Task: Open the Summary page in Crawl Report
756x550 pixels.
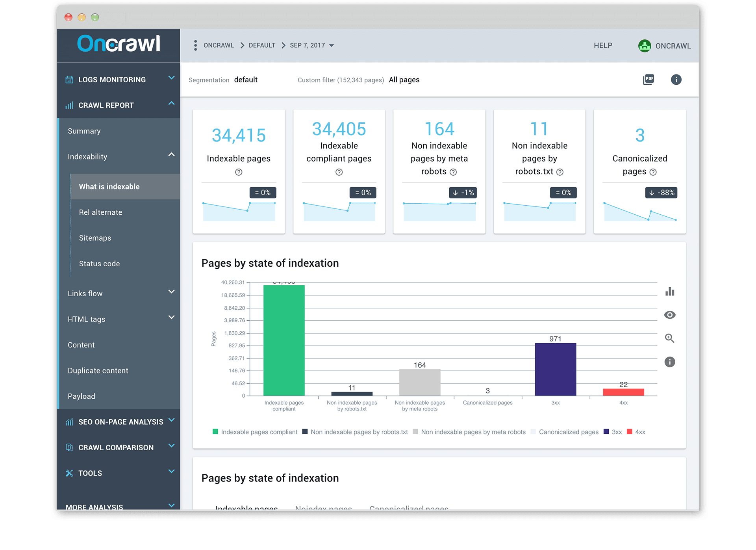Action: click(84, 131)
